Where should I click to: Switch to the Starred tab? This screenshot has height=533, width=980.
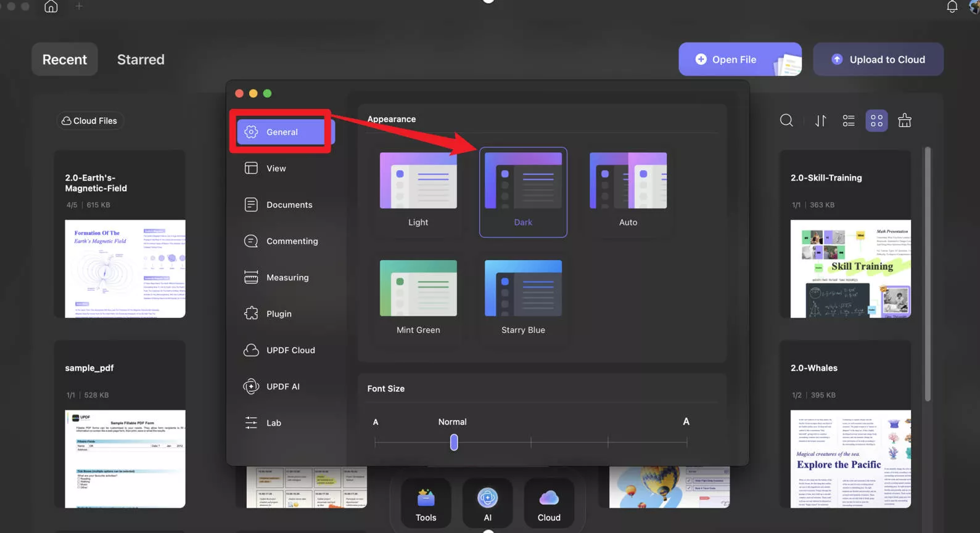[x=141, y=59]
